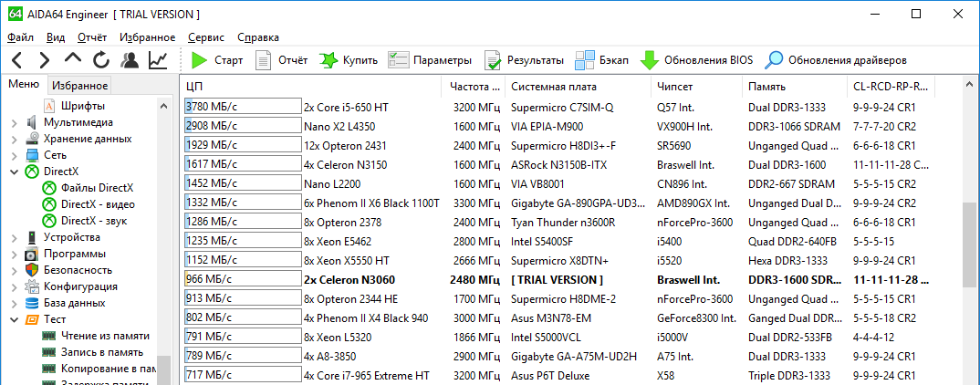This screenshot has height=385, width=980.
Task: Click Обновления драйверов in the toolbar
Action: 836,60
